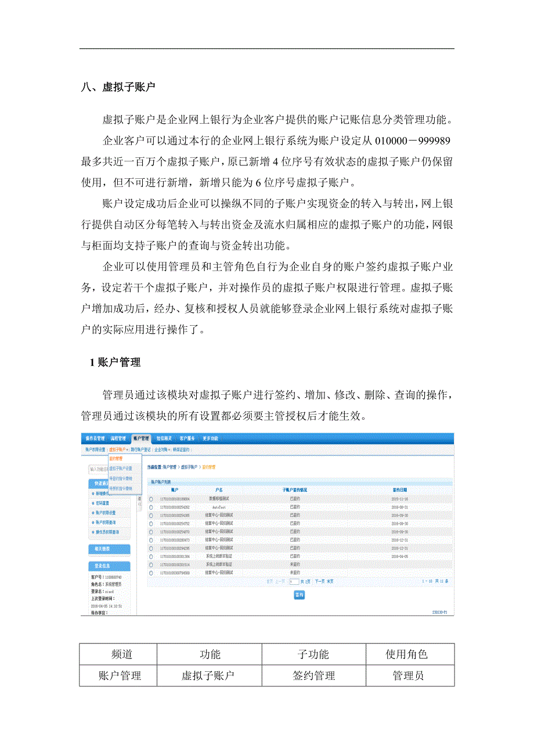Image resolution: width=534 pixels, height=756 pixels.
Task: Open the 更多功能 menu
Action: point(211,438)
